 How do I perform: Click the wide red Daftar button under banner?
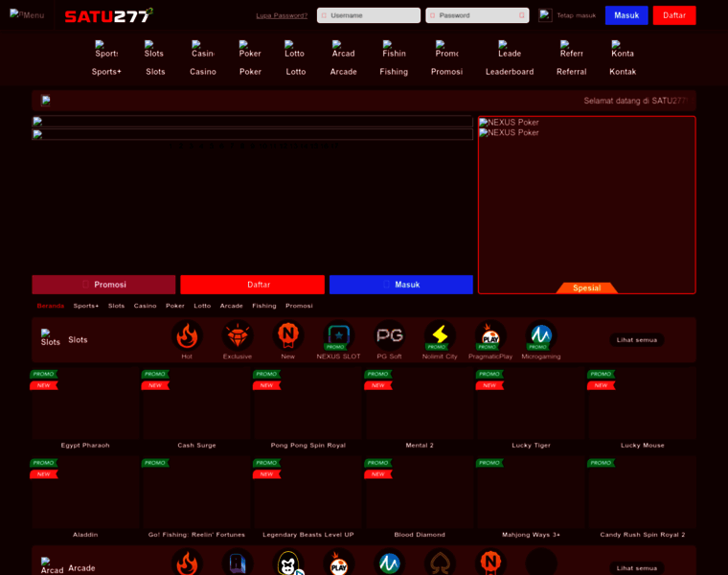[x=252, y=285]
